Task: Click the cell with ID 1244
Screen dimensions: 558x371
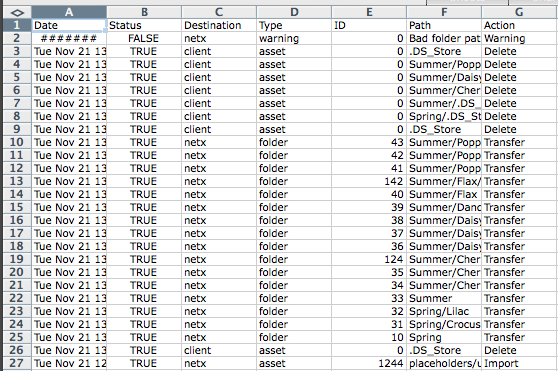Action: [x=369, y=363]
